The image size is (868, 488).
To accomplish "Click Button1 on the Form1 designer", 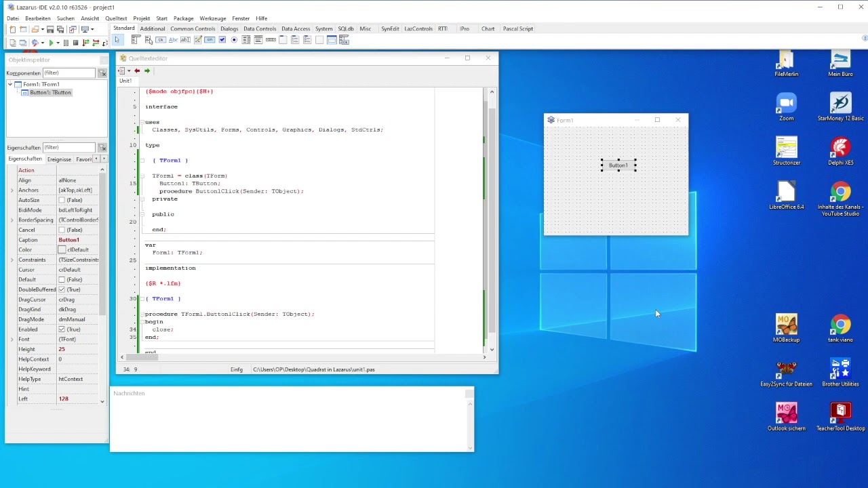I will [618, 165].
